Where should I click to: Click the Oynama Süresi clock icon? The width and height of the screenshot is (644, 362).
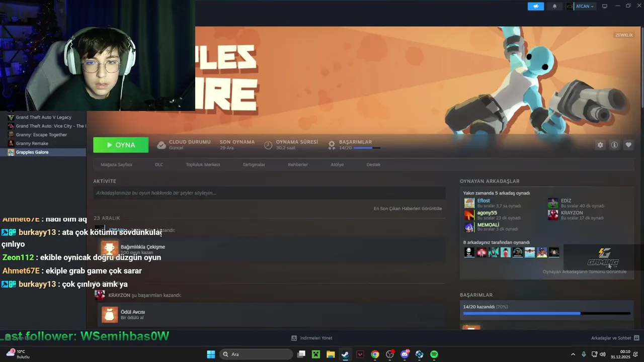pos(268,145)
